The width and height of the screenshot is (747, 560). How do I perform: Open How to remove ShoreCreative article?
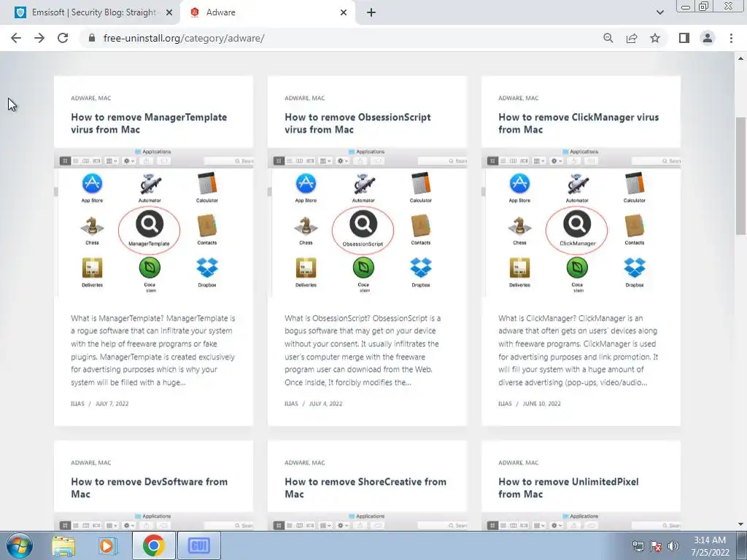(365, 488)
